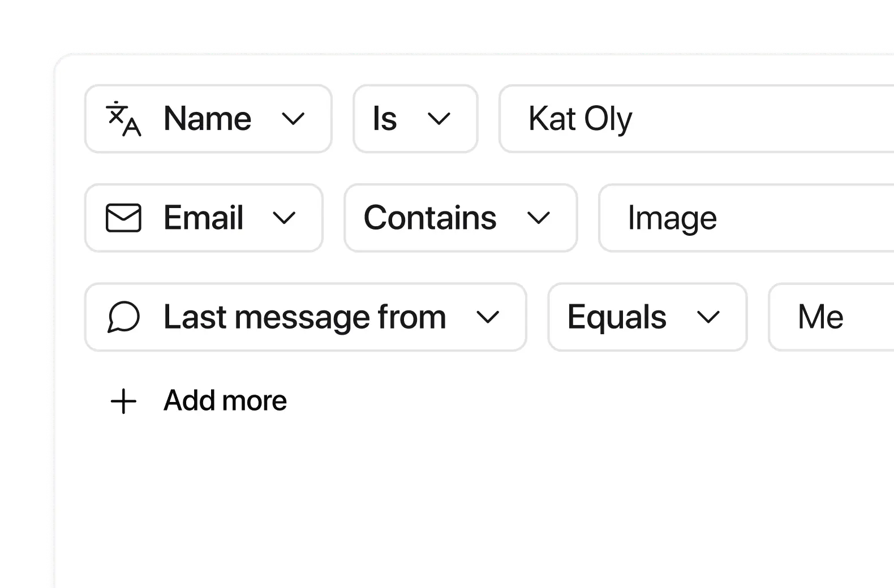Click the Image value field
Viewport: 894px width, 588px height.
click(747, 218)
